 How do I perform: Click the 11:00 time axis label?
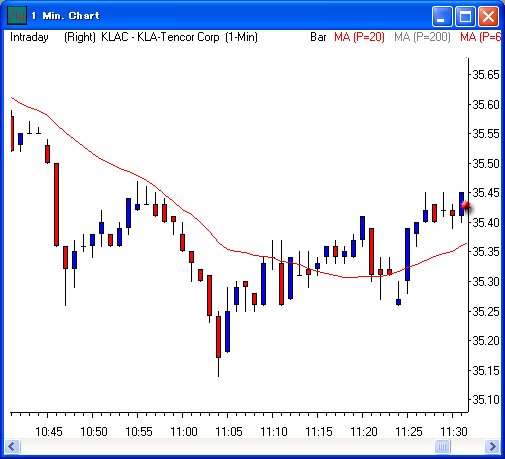click(184, 432)
